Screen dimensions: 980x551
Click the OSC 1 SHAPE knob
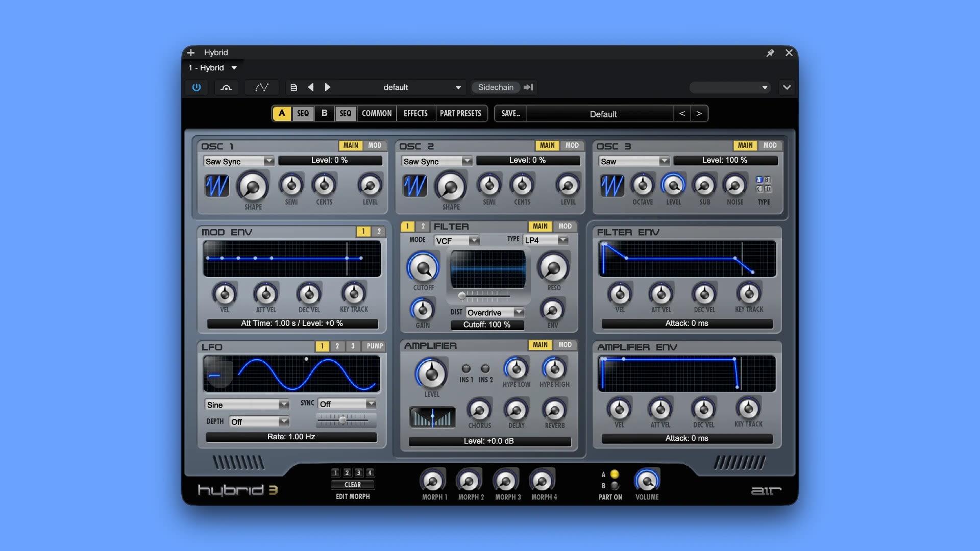click(x=253, y=187)
